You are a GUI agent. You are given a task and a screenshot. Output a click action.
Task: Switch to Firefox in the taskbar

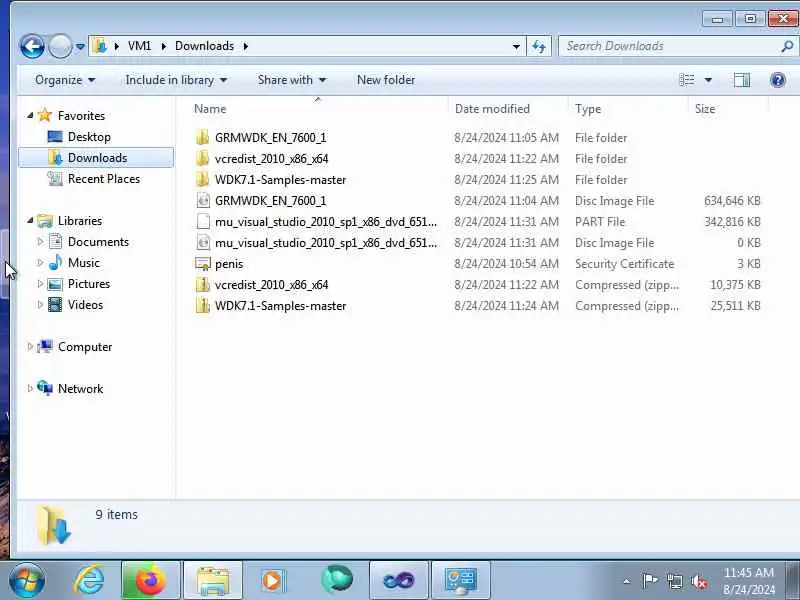[x=151, y=581]
